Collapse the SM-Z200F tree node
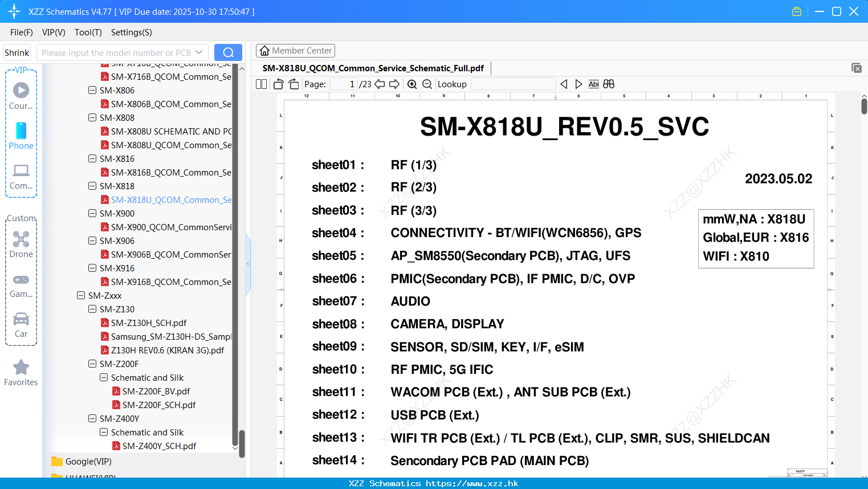The width and height of the screenshot is (868, 489). coord(92,364)
